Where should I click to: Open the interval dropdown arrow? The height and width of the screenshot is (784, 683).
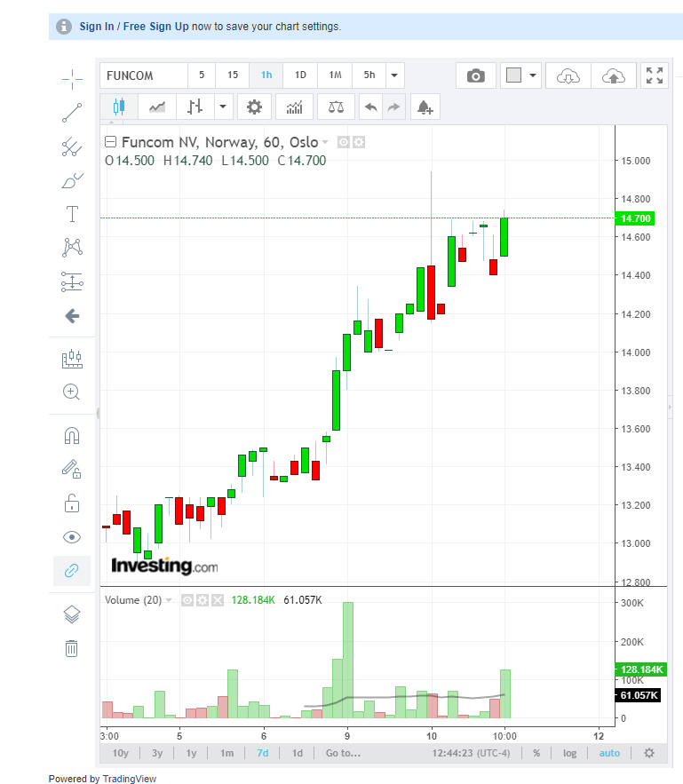click(x=394, y=75)
